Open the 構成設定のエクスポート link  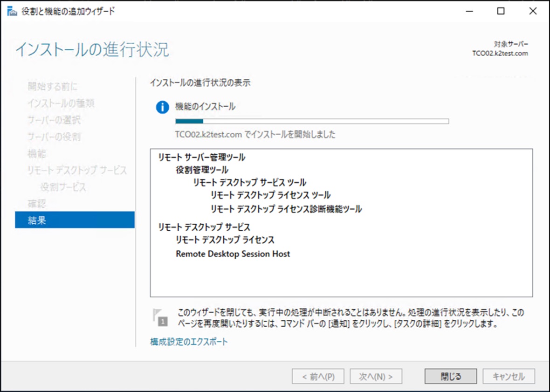189,342
